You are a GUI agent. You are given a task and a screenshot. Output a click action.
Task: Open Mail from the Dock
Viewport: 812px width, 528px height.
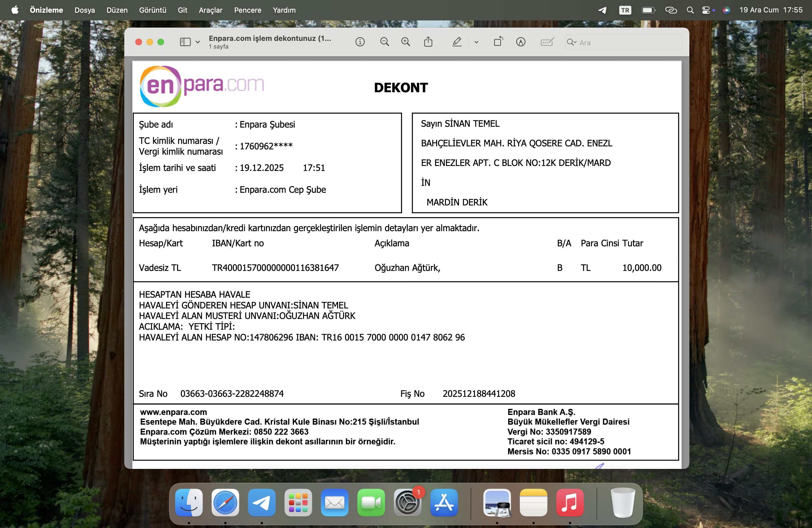click(335, 502)
